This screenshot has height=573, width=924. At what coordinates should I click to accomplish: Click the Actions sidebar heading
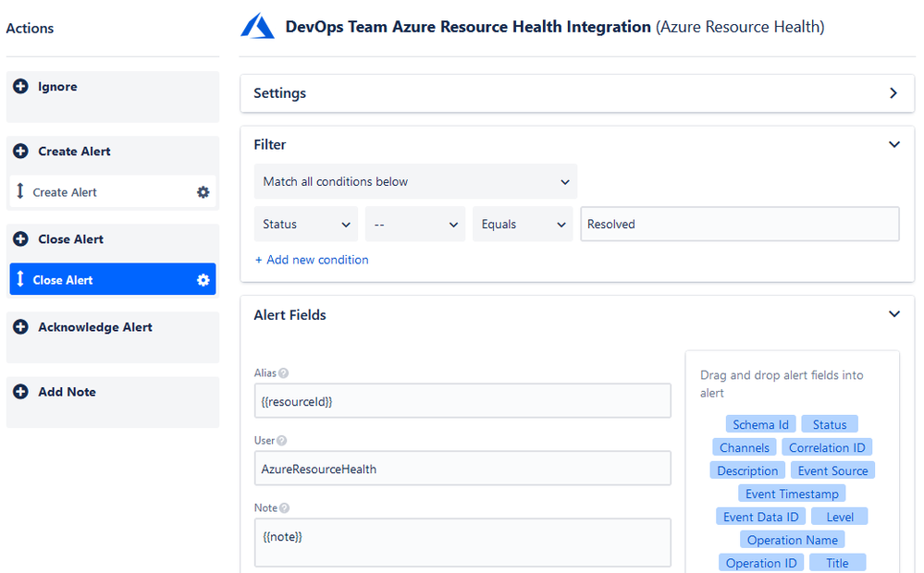[30, 28]
